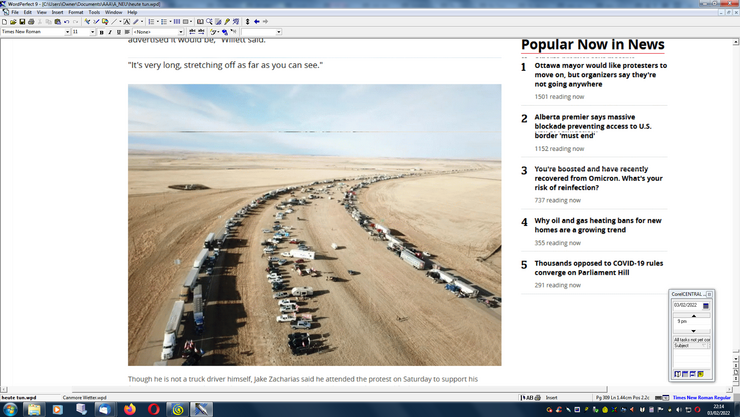Save document with the floppy disk icon

tap(22, 22)
